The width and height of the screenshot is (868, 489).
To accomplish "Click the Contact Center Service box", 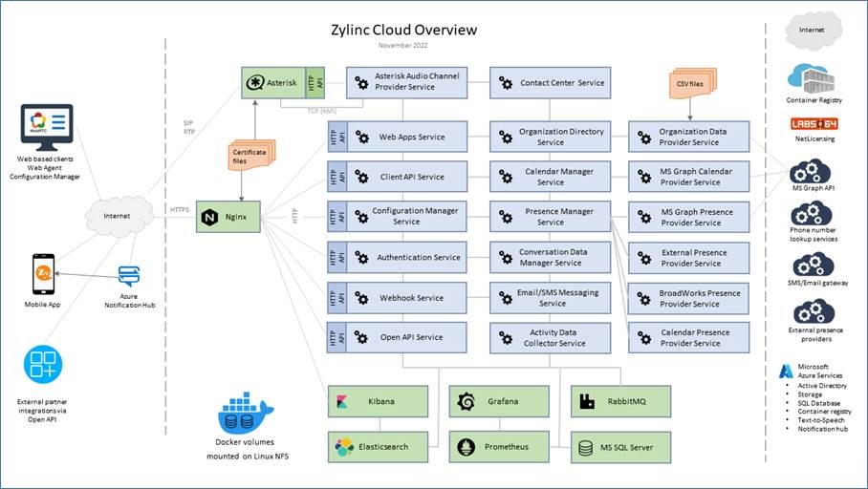I will pos(551,83).
